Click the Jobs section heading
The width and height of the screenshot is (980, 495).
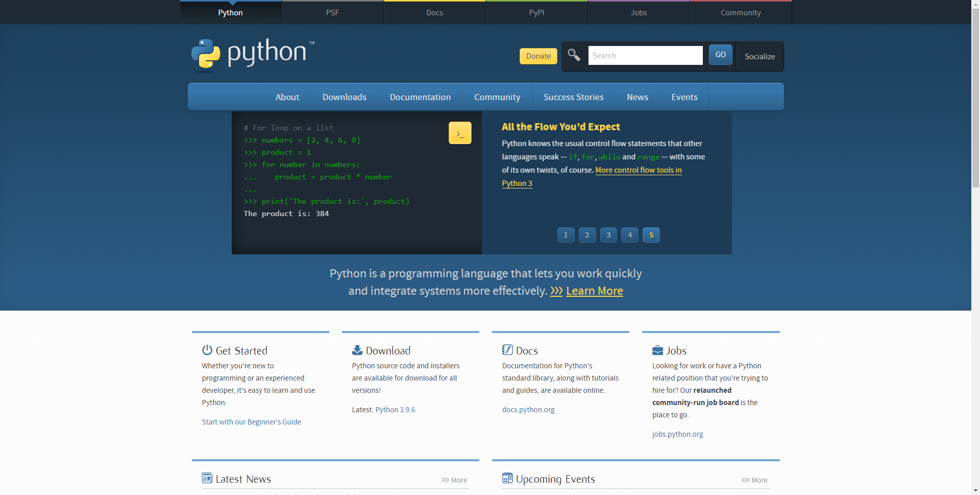pyautogui.click(x=676, y=350)
